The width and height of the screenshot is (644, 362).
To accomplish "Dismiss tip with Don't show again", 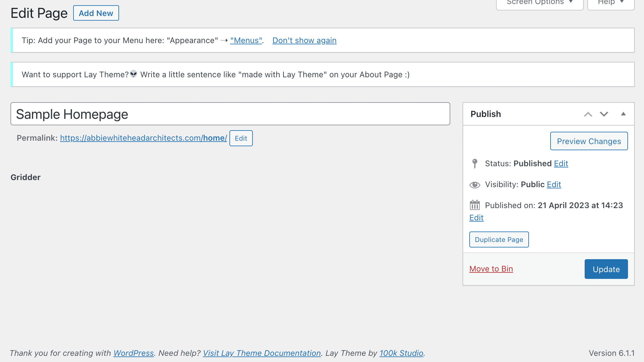I will coord(304,40).
